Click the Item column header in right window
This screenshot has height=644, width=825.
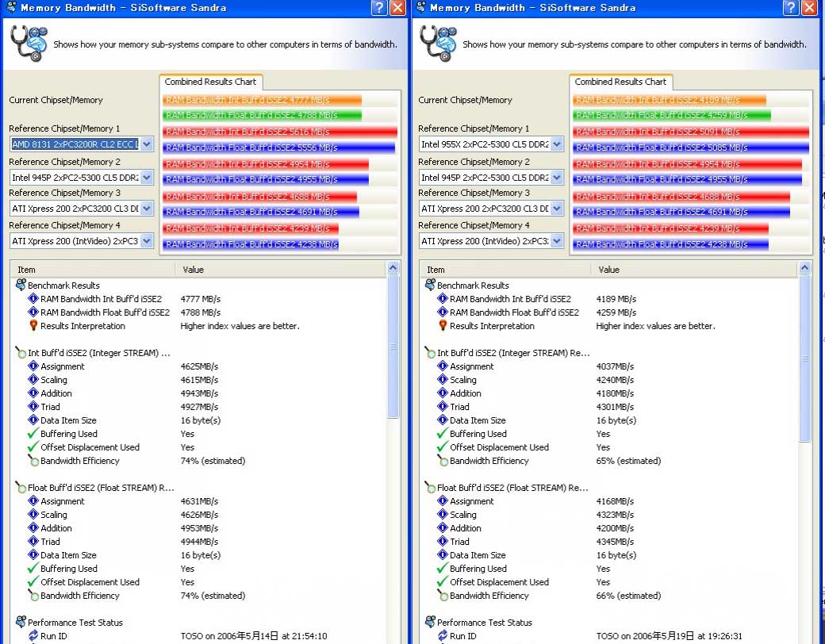(x=505, y=270)
